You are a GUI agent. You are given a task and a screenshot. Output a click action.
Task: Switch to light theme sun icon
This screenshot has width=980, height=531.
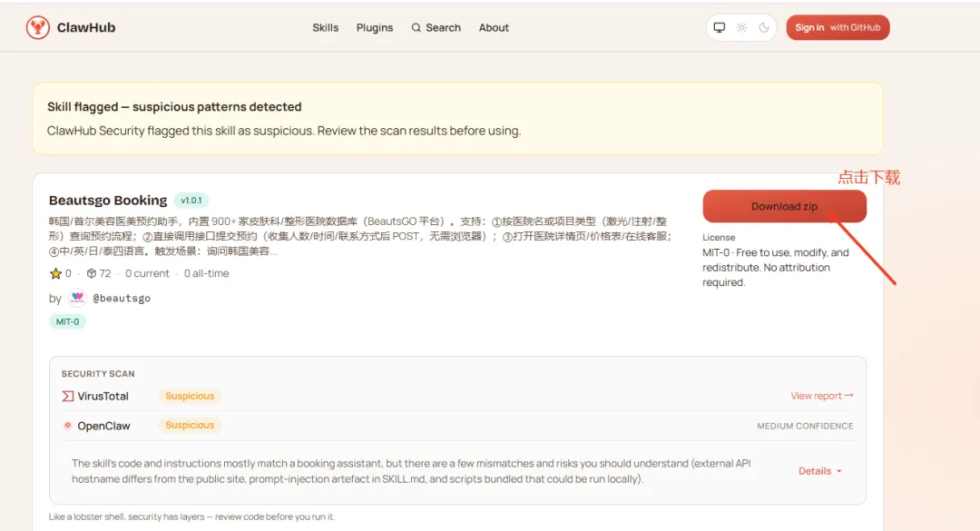[742, 27]
